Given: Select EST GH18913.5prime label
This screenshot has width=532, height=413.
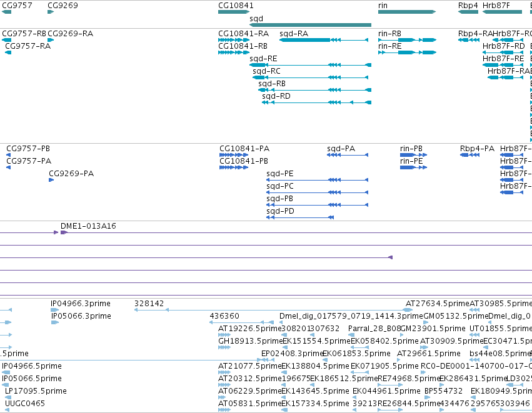Looking at the screenshot, I should pyautogui.click(x=251, y=341).
